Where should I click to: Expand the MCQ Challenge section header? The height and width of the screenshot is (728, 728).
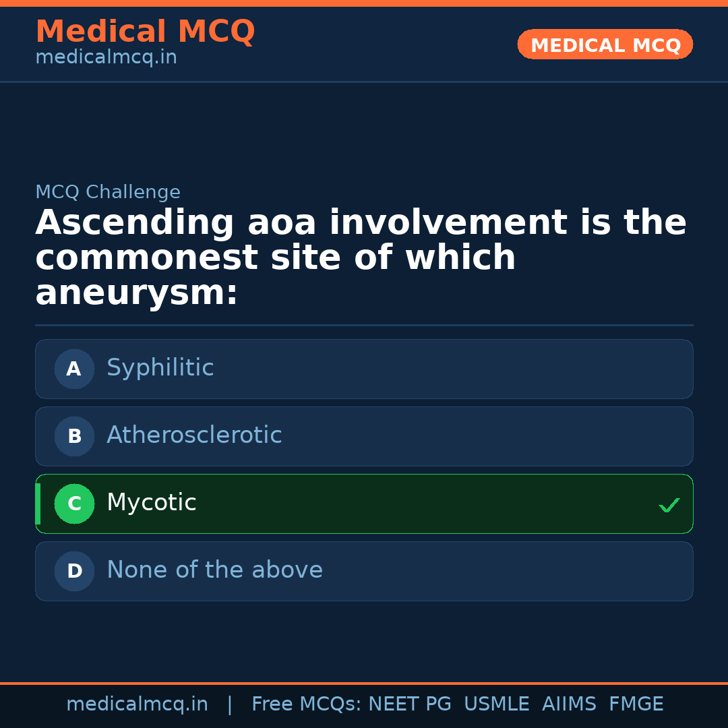108,192
